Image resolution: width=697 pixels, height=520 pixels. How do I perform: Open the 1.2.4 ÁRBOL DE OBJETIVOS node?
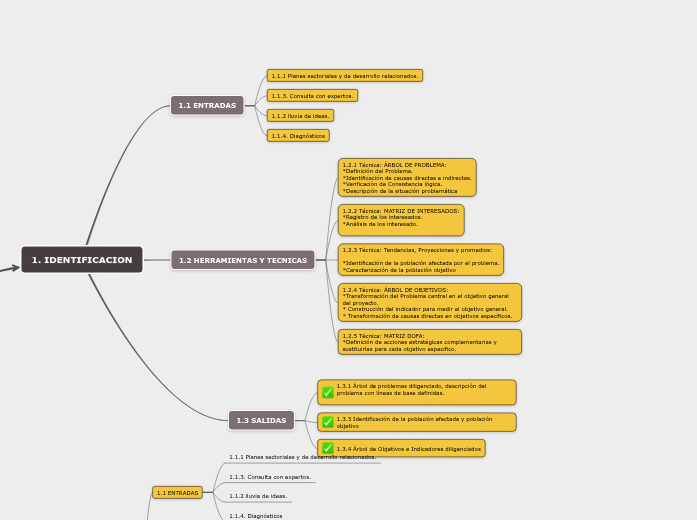[429, 302]
